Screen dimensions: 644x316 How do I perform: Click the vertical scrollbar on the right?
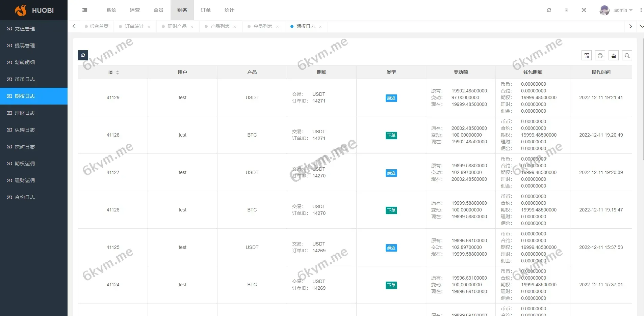(x=642, y=101)
